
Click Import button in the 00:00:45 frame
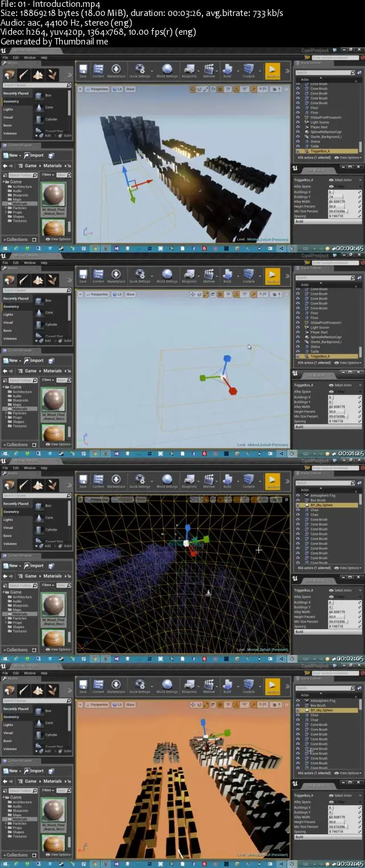click(x=34, y=155)
